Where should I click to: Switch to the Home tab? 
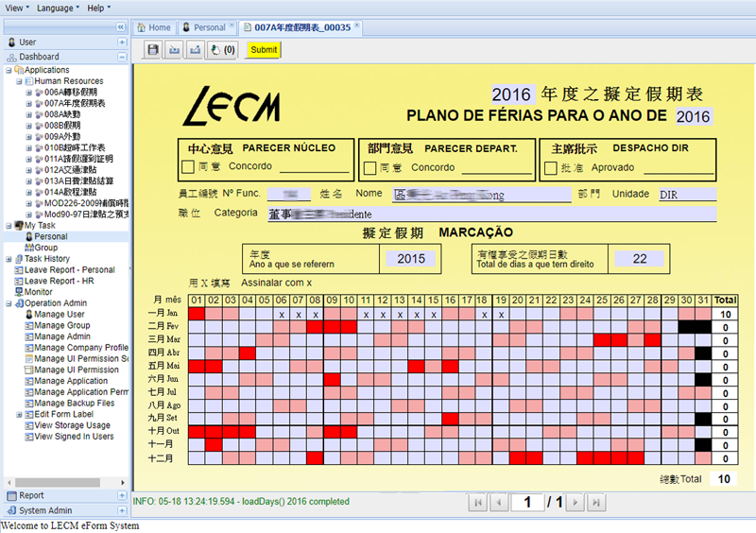click(154, 27)
